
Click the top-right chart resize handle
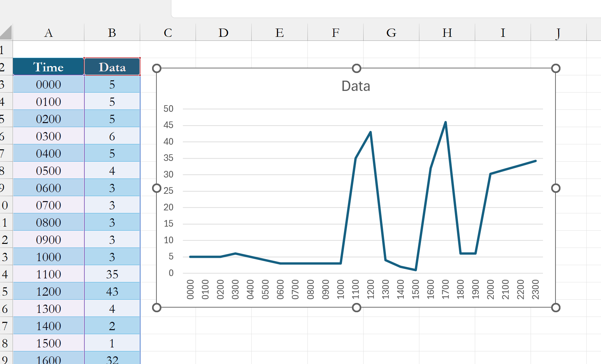(x=556, y=68)
